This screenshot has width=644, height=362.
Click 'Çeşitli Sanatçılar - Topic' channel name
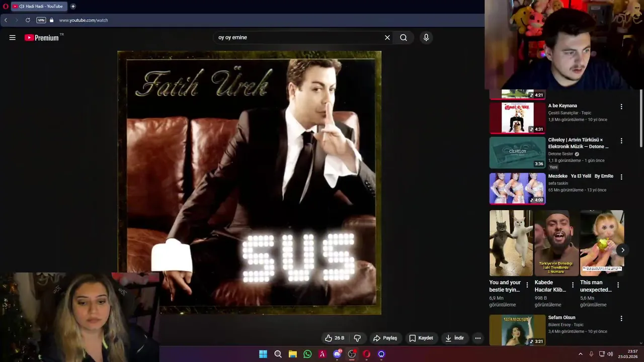[x=570, y=113]
